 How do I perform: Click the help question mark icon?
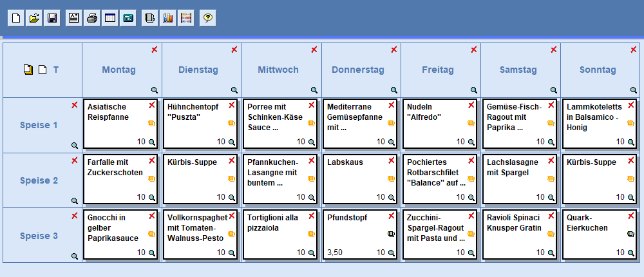pos(207,18)
